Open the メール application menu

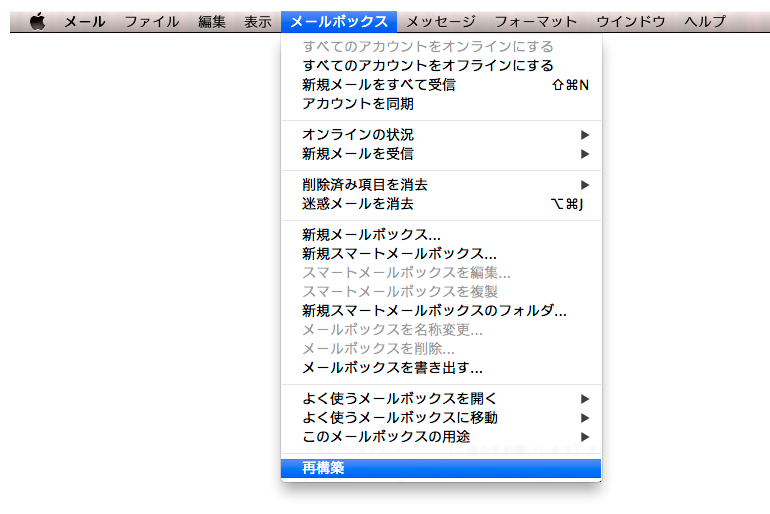point(85,21)
